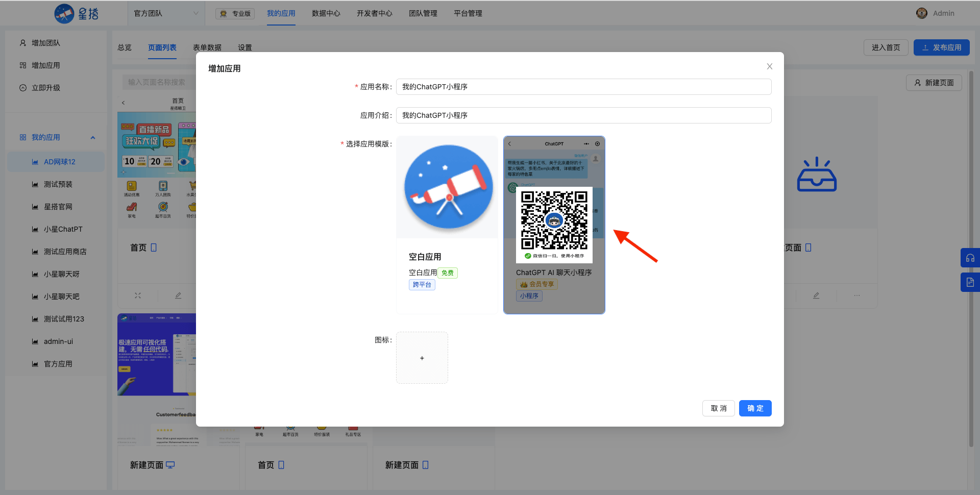
Task: Click mobile icon beside bottom 首页 title
Action: click(281, 465)
